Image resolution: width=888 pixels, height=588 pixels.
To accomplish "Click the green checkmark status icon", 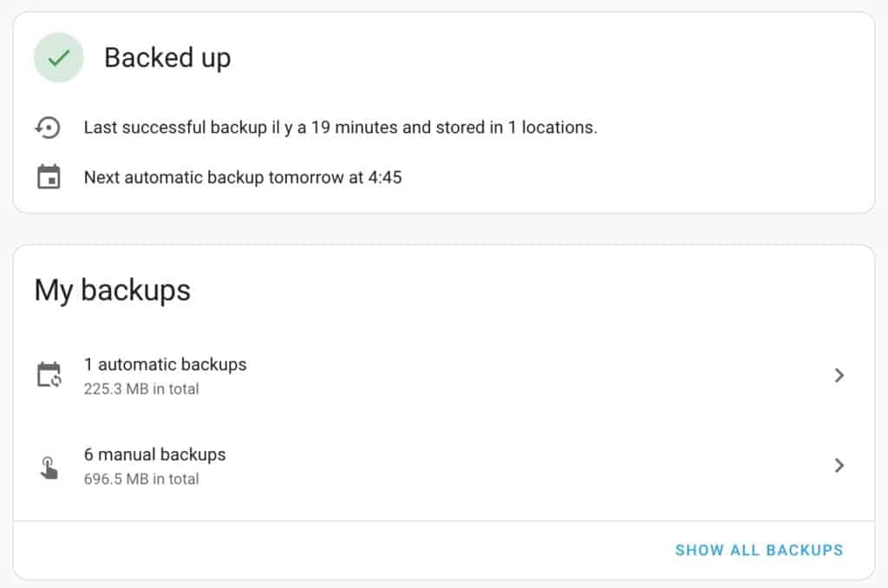I will coord(58,58).
